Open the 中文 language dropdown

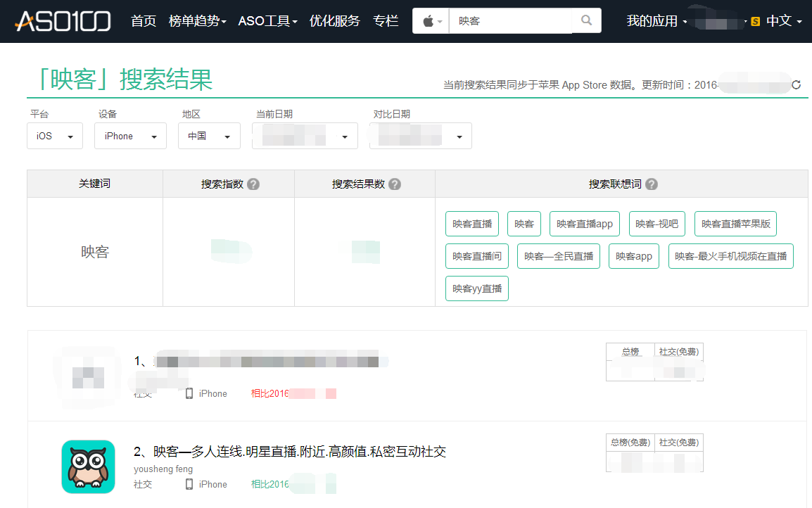point(784,21)
